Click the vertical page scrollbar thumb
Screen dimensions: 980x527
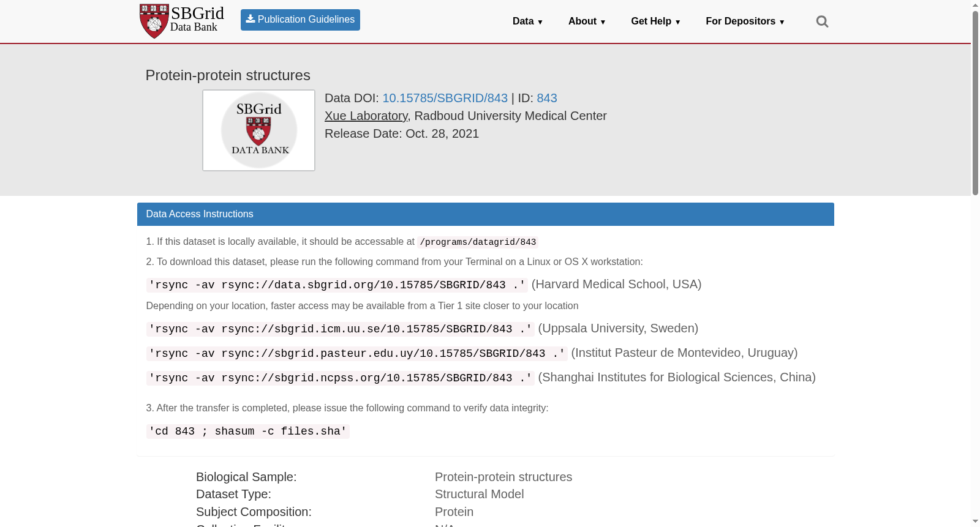click(x=975, y=103)
